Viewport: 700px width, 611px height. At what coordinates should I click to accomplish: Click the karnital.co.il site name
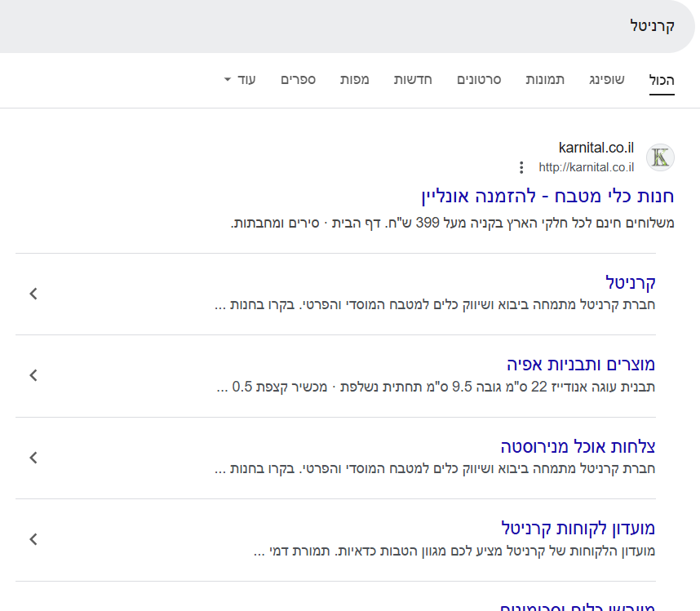tap(596, 148)
